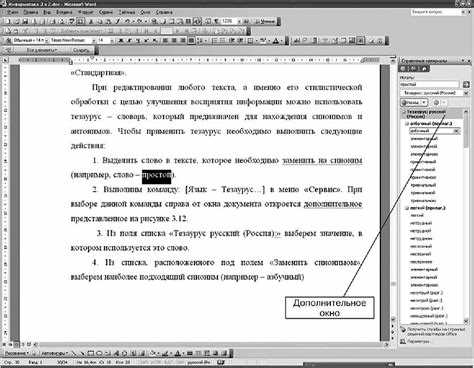Image resolution: width=474 pixels, height=368 pixels.
Task: Save the document with the diskette icon
Action: (x=25, y=21)
